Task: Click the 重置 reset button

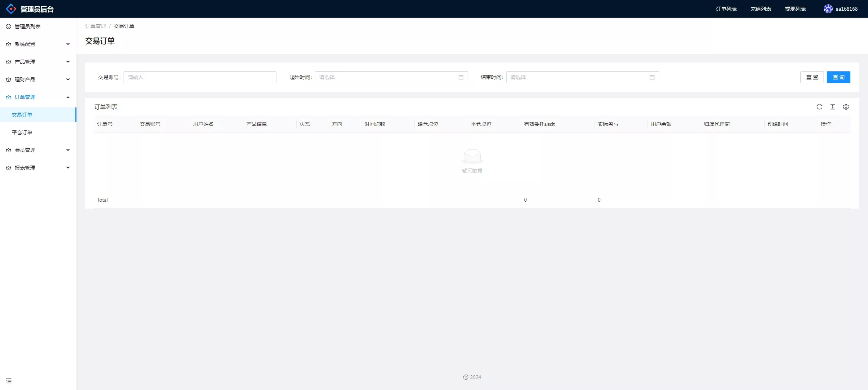Action: point(812,77)
